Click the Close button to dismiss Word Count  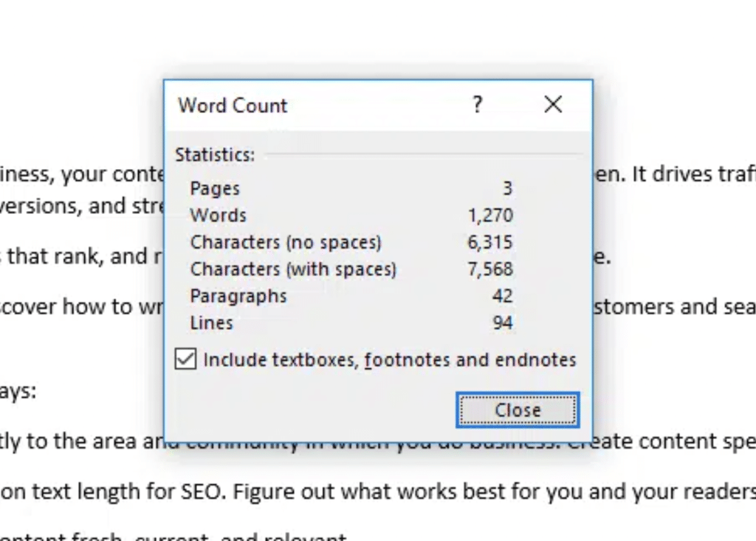point(516,410)
